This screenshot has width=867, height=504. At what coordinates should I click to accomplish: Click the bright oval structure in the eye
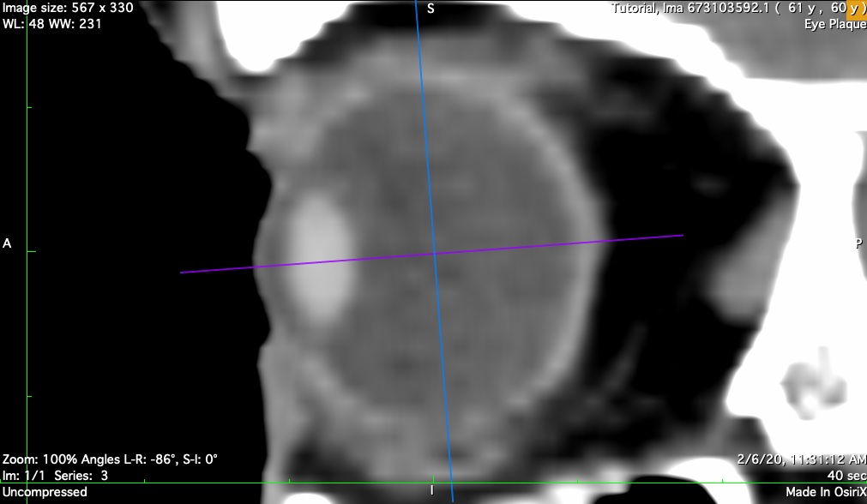coord(318,255)
